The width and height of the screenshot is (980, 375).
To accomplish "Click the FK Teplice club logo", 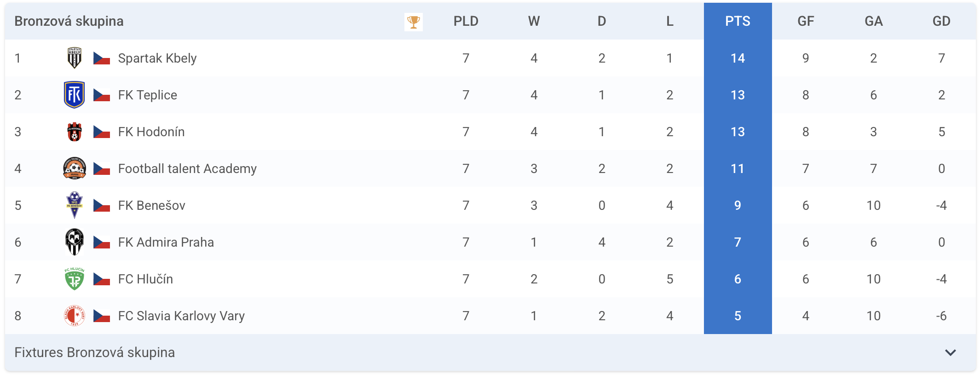I will pyautogui.click(x=74, y=95).
